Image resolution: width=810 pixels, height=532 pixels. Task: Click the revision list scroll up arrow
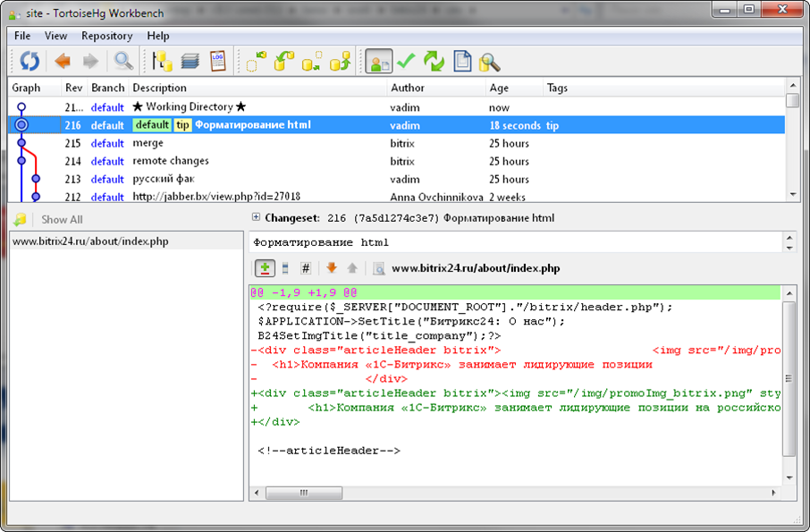point(792,86)
